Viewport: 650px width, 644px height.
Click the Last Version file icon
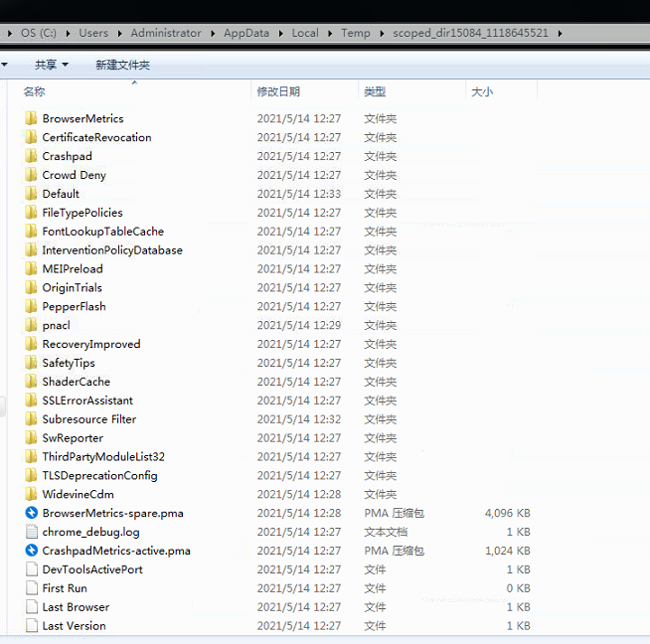[x=32, y=626]
